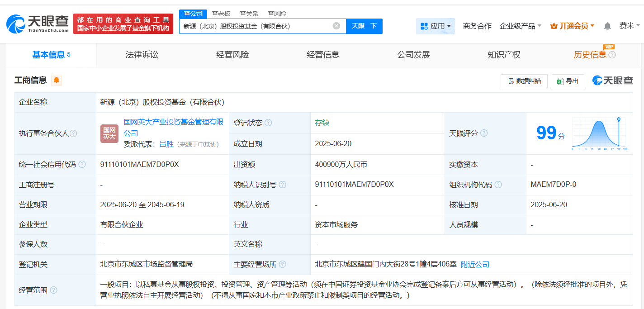This screenshot has height=309, width=644.
Task: Clear the search box with the X icon
Action: pos(336,26)
